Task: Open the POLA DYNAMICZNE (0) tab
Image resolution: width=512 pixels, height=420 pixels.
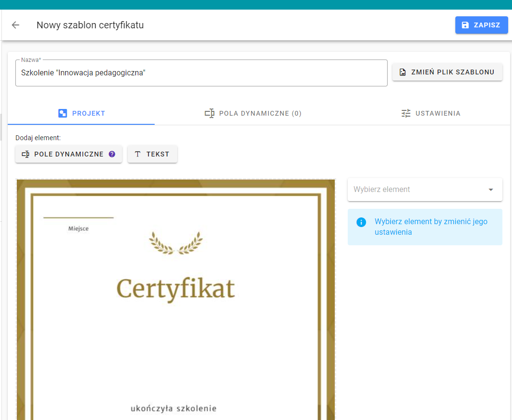Action: pos(253,113)
